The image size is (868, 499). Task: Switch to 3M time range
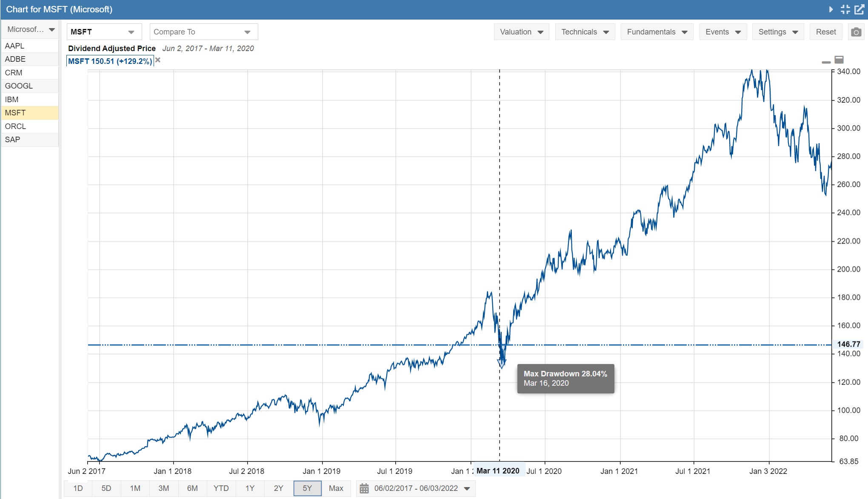(164, 488)
